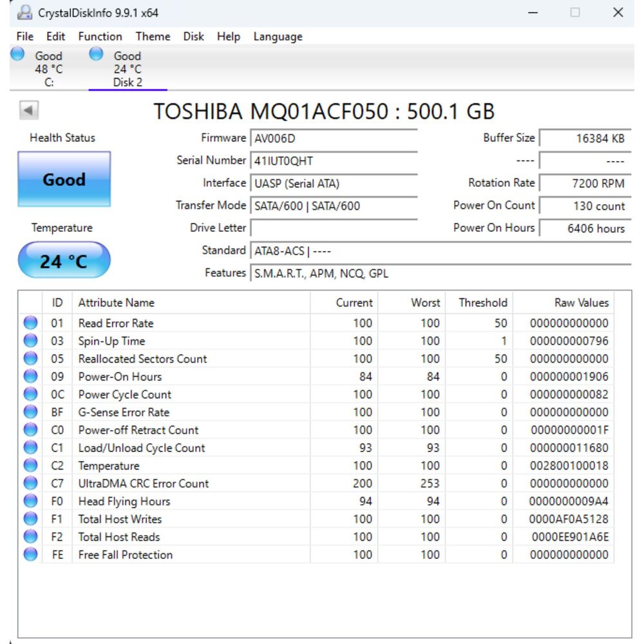
Task: Click raw value 002800100018
Action: tap(569, 466)
